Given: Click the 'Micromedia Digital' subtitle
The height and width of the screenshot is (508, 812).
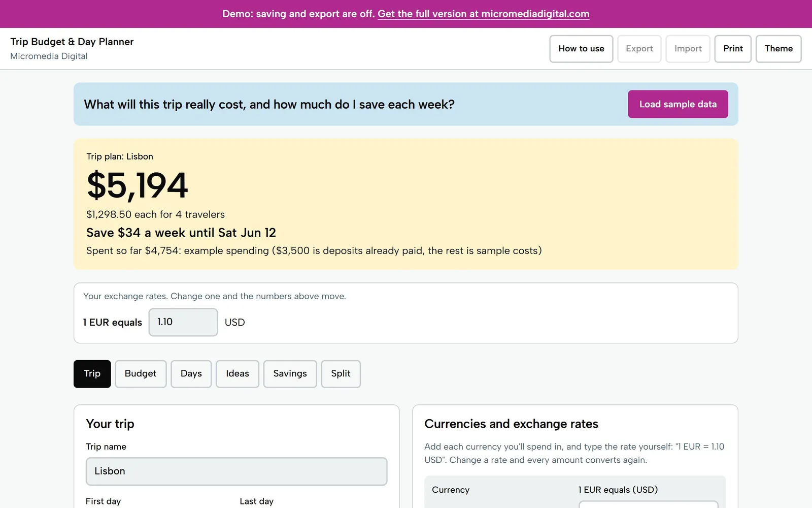Looking at the screenshot, I should coord(49,56).
